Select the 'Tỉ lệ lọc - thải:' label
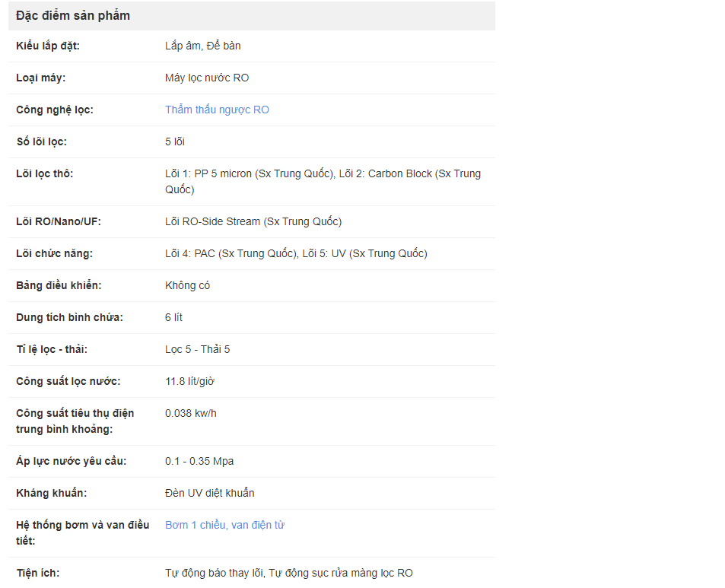The image size is (725, 588). coord(52,349)
